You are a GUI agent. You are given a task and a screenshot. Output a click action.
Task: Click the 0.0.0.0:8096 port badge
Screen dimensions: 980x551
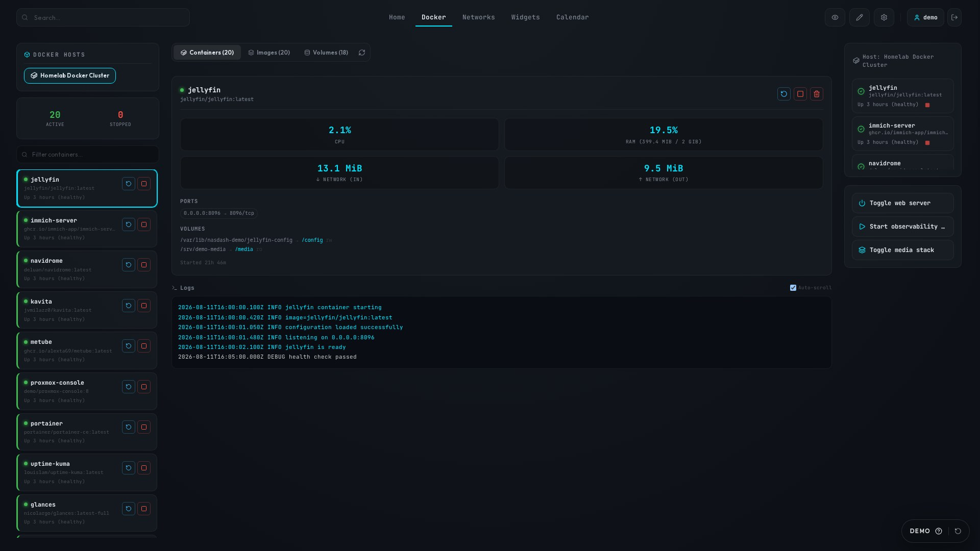tap(218, 213)
